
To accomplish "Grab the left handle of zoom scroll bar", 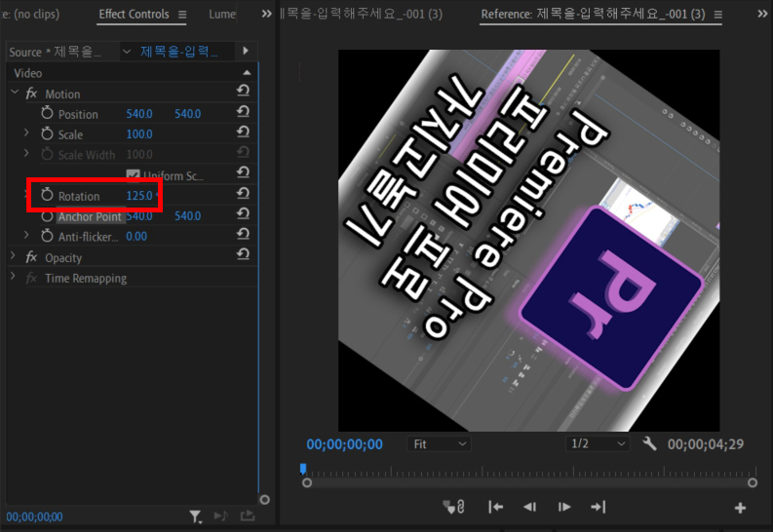I will [307, 482].
